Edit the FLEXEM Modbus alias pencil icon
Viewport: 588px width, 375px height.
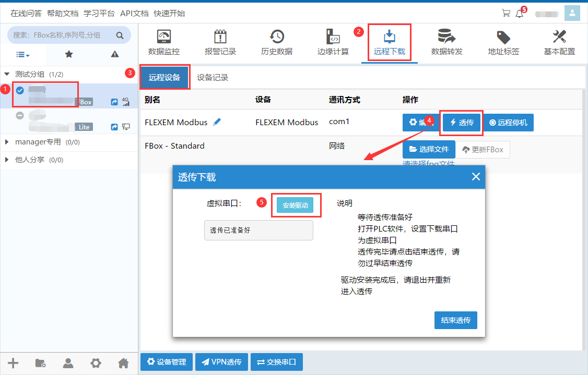click(217, 122)
